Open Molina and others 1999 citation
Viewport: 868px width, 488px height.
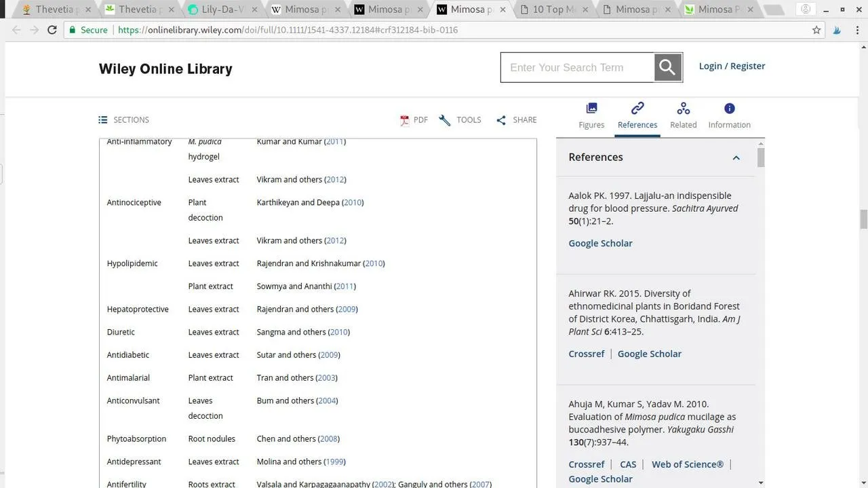click(334, 462)
